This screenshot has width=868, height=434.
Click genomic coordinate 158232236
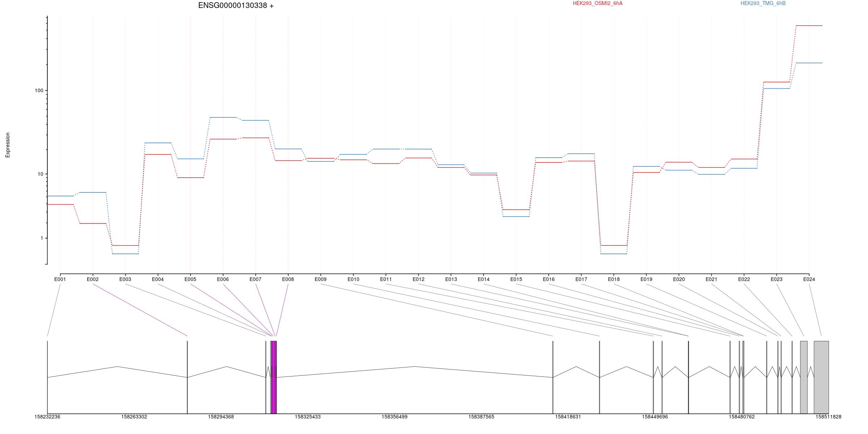pos(47,417)
